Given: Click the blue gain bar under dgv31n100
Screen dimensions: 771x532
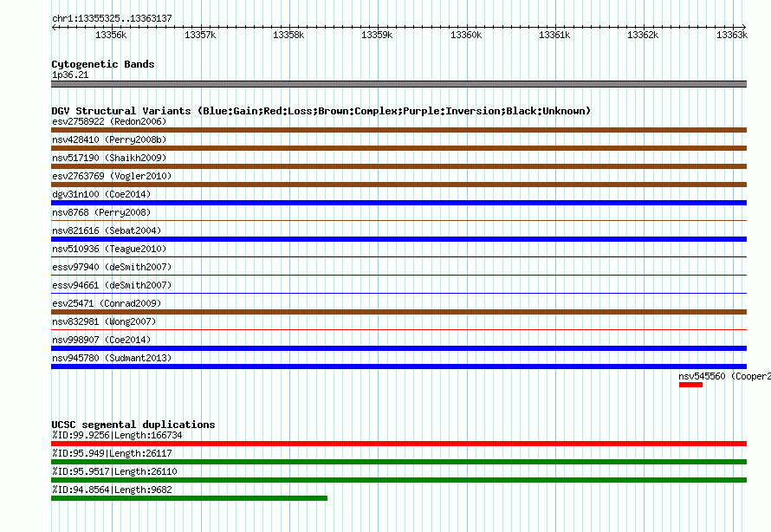Looking at the screenshot, I should click(398, 203).
